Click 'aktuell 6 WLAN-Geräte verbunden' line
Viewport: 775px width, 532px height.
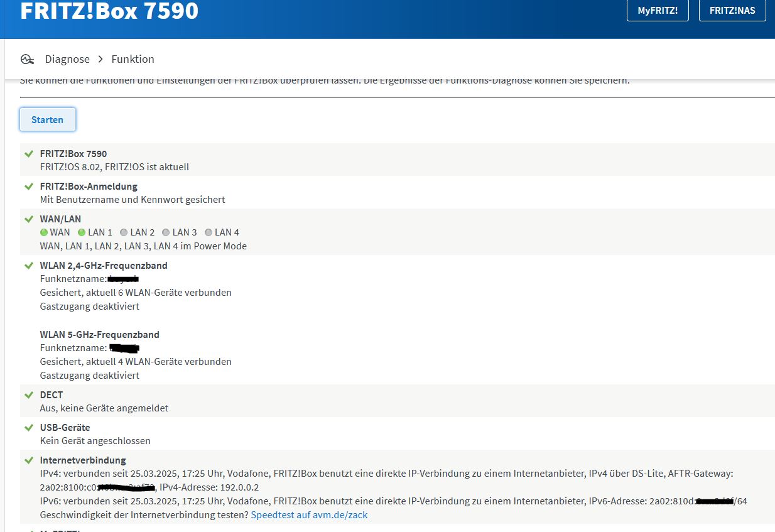(x=136, y=293)
